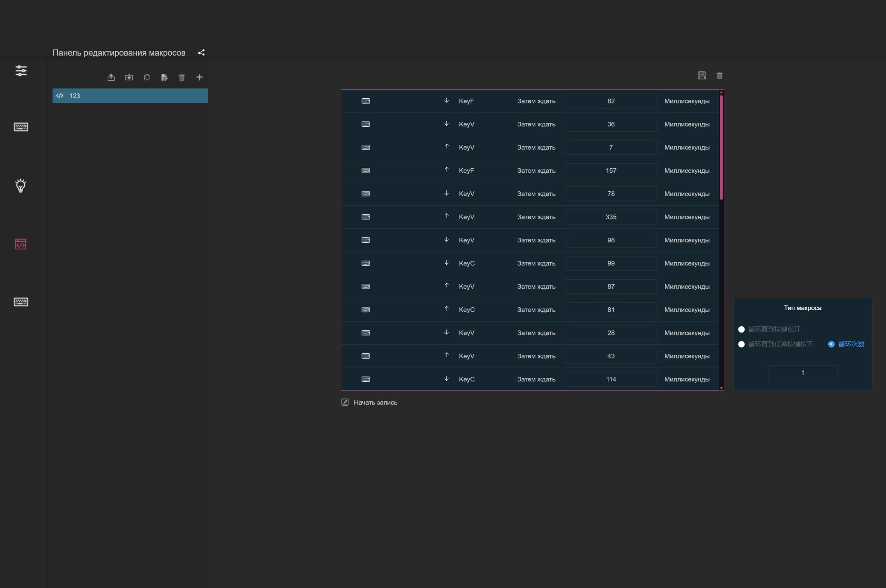Edit the delay field showing 114
This screenshot has height=588, width=886.
[611, 379]
